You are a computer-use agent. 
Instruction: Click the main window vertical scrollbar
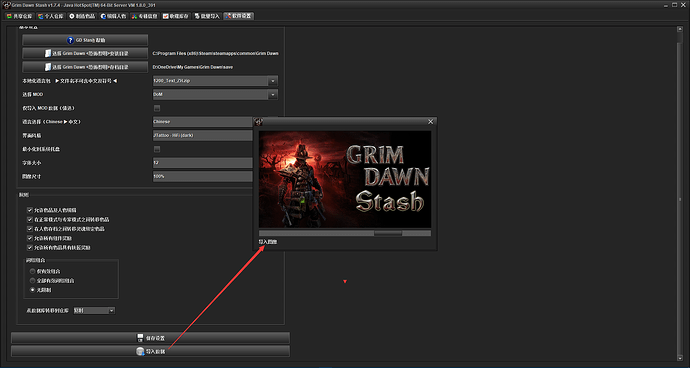click(x=680, y=195)
